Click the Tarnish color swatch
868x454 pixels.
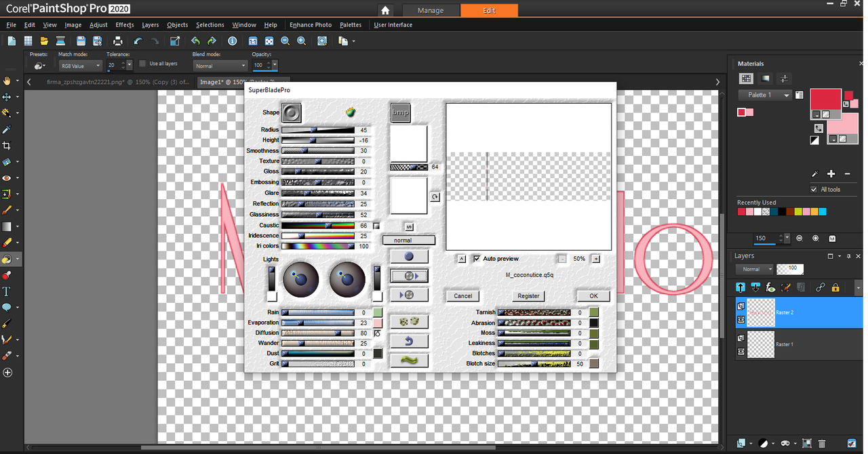tap(594, 312)
